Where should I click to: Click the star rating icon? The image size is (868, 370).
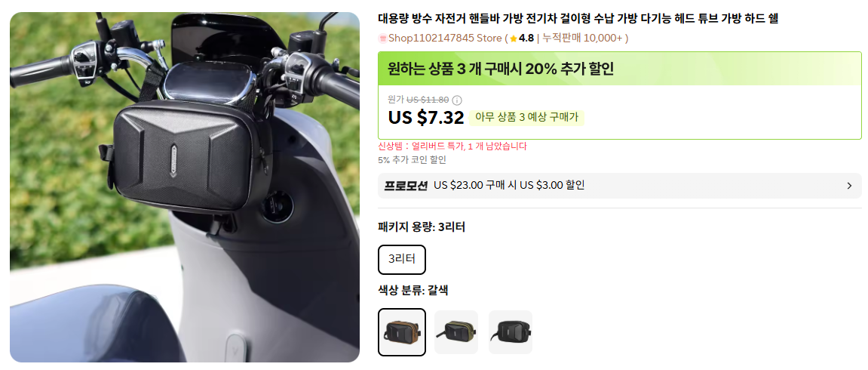pyautogui.click(x=513, y=39)
